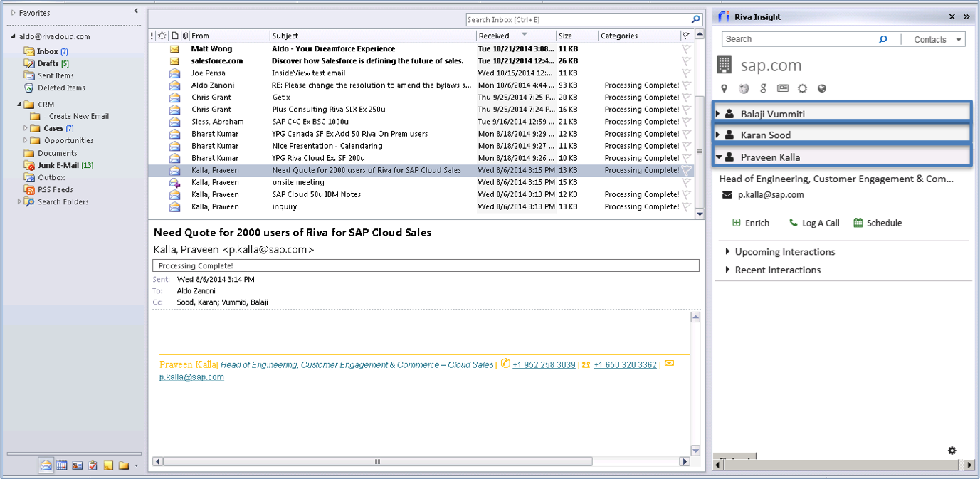Toggle the attachment column header
The image size is (980, 479).
click(x=185, y=36)
